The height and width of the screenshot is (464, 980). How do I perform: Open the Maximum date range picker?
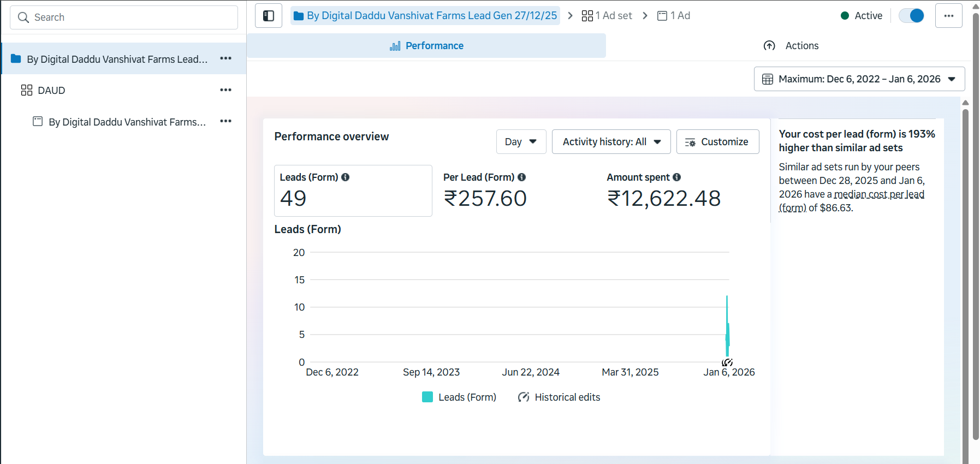[x=859, y=79]
